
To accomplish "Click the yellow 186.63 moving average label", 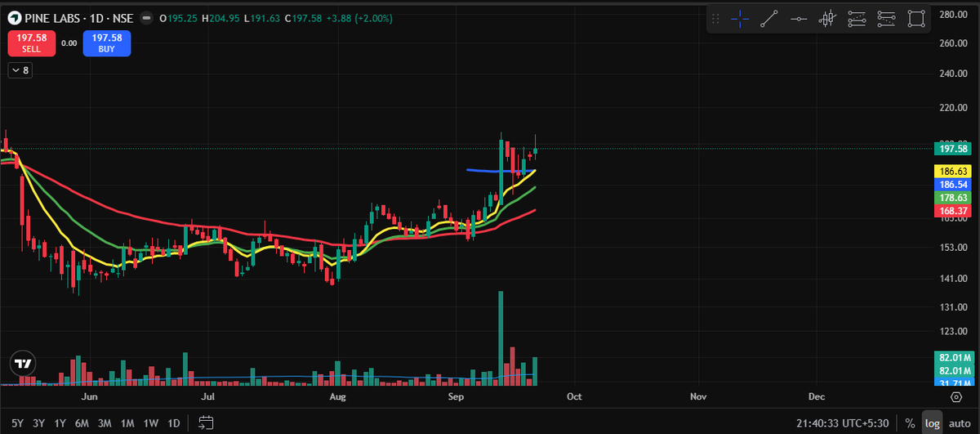I will 951,172.
